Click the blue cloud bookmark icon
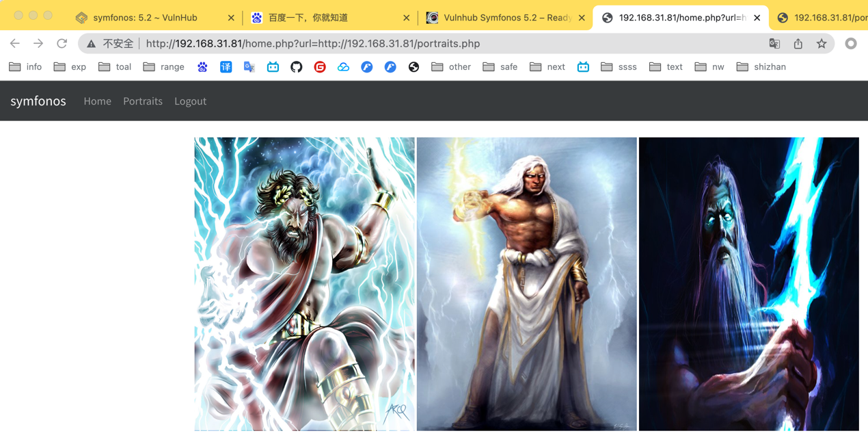 pyautogui.click(x=343, y=67)
